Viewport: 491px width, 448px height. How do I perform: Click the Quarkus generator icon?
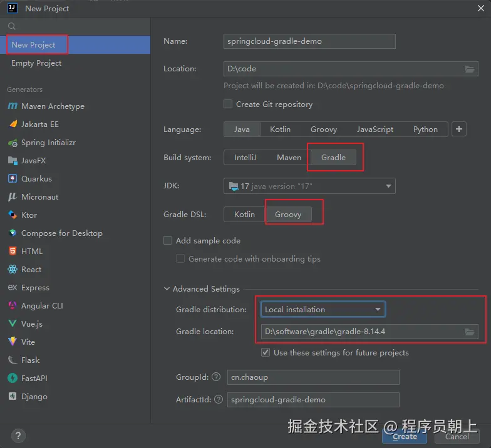tap(13, 179)
